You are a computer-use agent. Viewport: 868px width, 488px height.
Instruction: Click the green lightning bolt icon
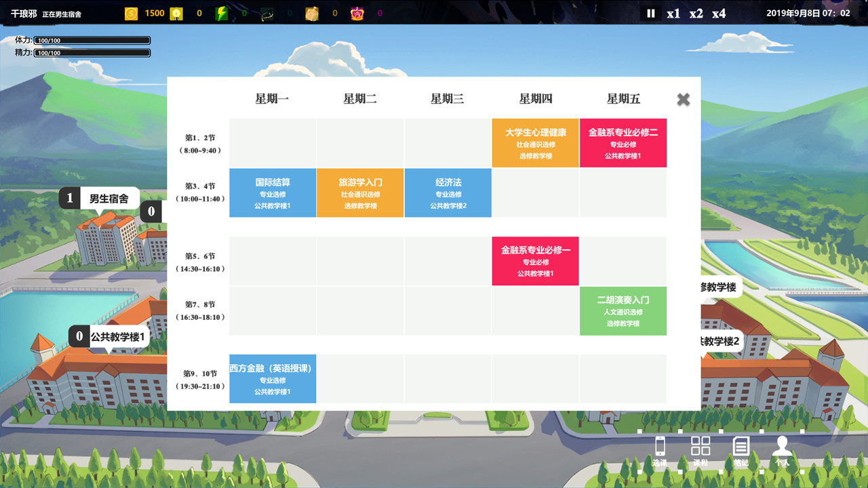click(x=221, y=13)
